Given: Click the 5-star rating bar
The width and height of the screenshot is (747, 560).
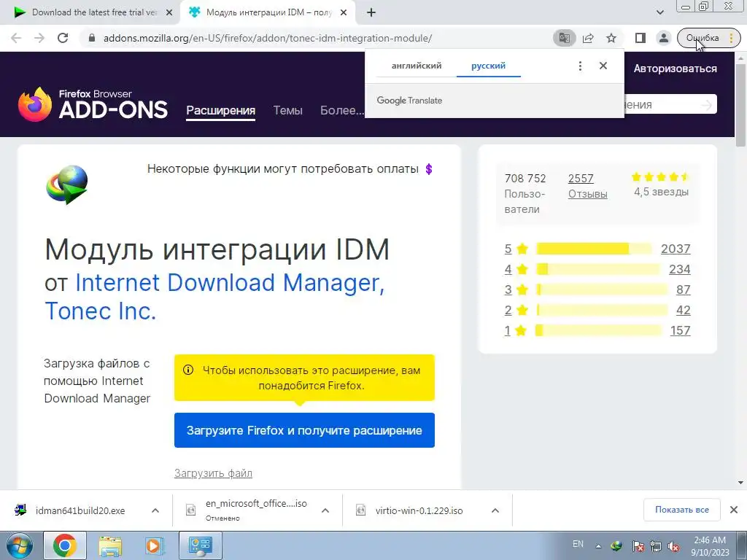Looking at the screenshot, I should (x=594, y=249).
